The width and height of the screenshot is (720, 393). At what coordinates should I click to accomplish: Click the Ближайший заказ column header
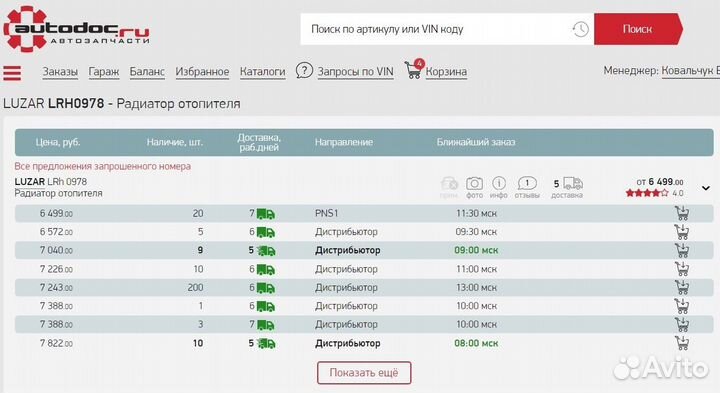pyautogui.click(x=476, y=142)
